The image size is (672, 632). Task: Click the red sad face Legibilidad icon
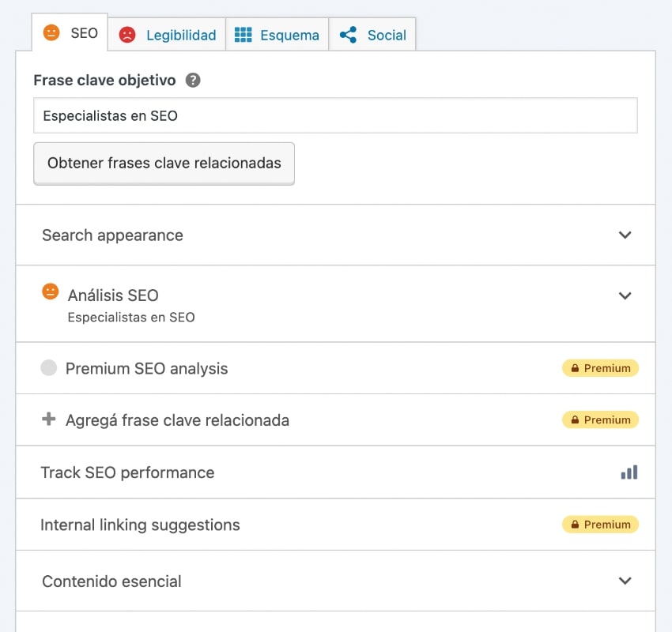(126, 35)
